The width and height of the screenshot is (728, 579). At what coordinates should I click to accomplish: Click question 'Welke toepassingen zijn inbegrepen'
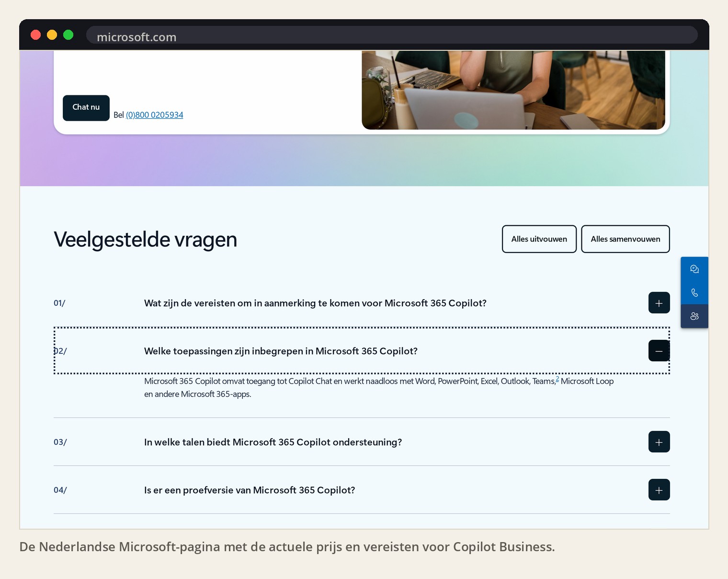coord(281,351)
